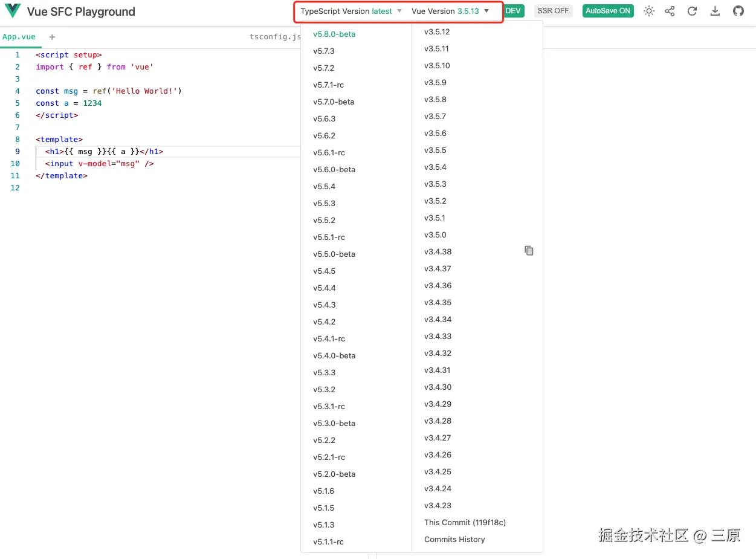Click the line 5 const a = 1234
Viewport: 756px width, 559px height.
click(x=69, y=103)
